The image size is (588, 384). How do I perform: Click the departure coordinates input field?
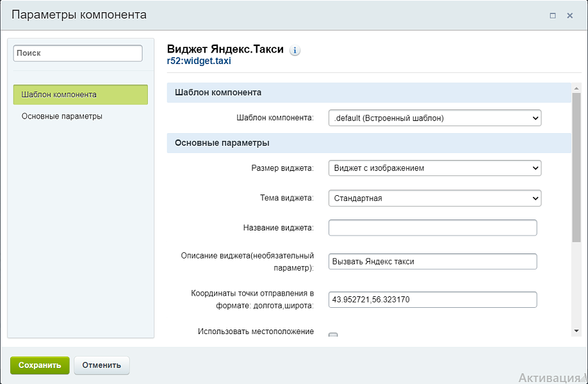point(432,300)
